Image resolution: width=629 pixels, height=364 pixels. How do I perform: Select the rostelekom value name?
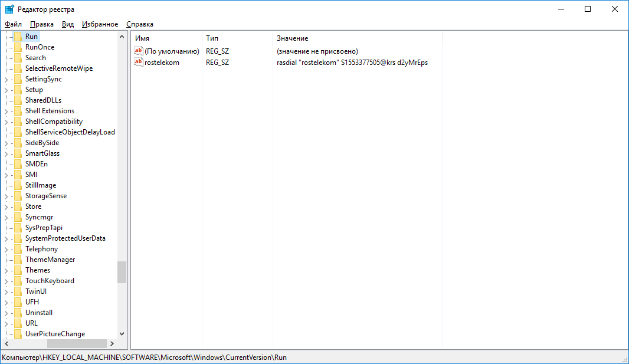point(162,62)
